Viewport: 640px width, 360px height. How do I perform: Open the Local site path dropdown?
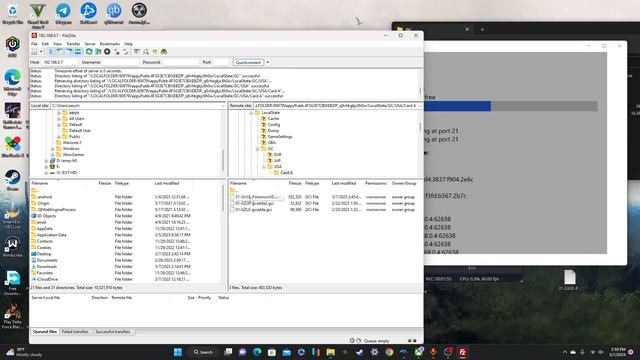pyautogui.click(x=223, y=106)
